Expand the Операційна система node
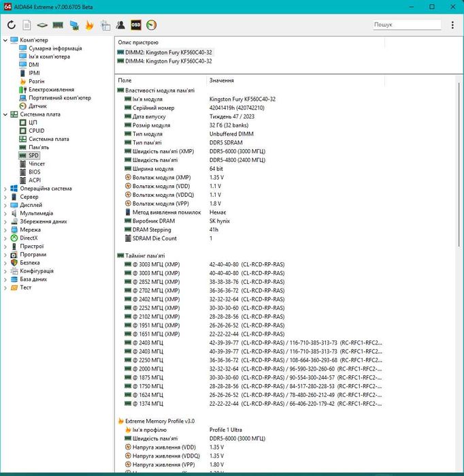 coord(5,189)
